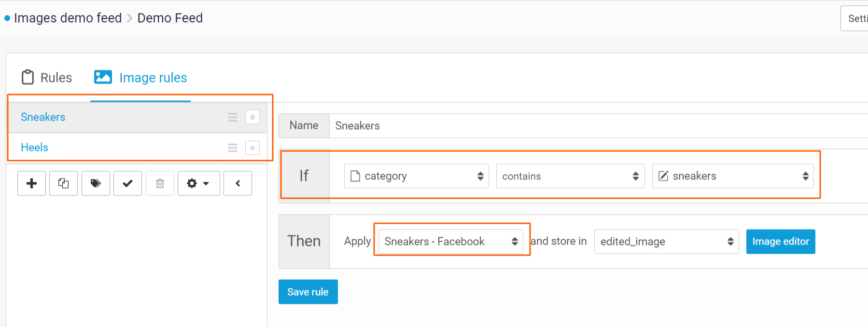Viewport: 868px width, 327px height.
Task: Open the contains condition dropdown
Action: 570,176
